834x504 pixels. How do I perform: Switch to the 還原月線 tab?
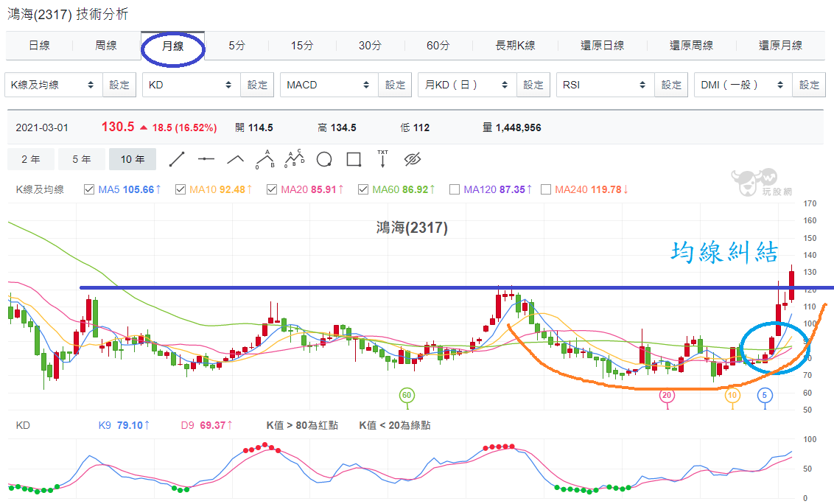[x=780, y=46]
